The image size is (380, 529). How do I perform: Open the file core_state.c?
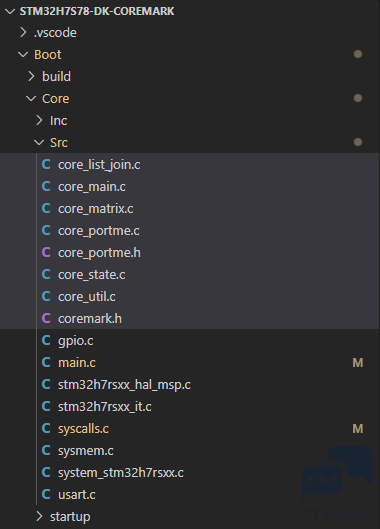91,275
